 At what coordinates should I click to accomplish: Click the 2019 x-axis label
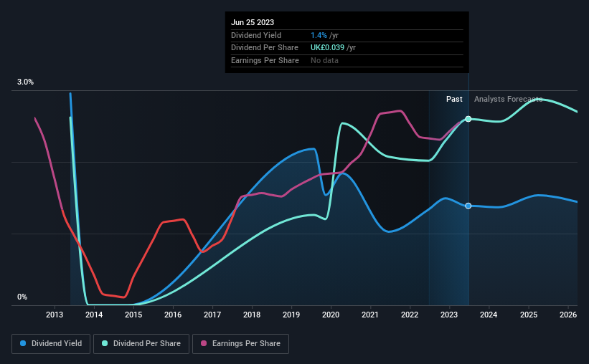[x=291, y=315]
